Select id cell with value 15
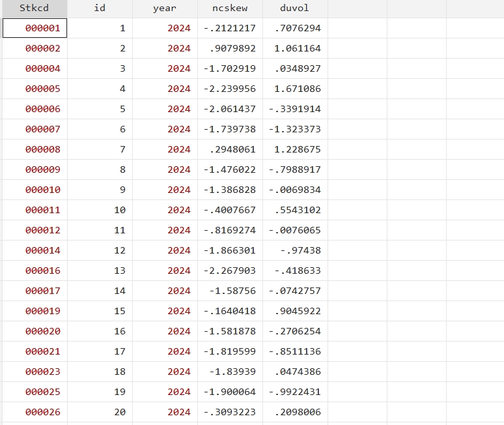The height and width of the screenshot is (425, 504). coord(100,311)
